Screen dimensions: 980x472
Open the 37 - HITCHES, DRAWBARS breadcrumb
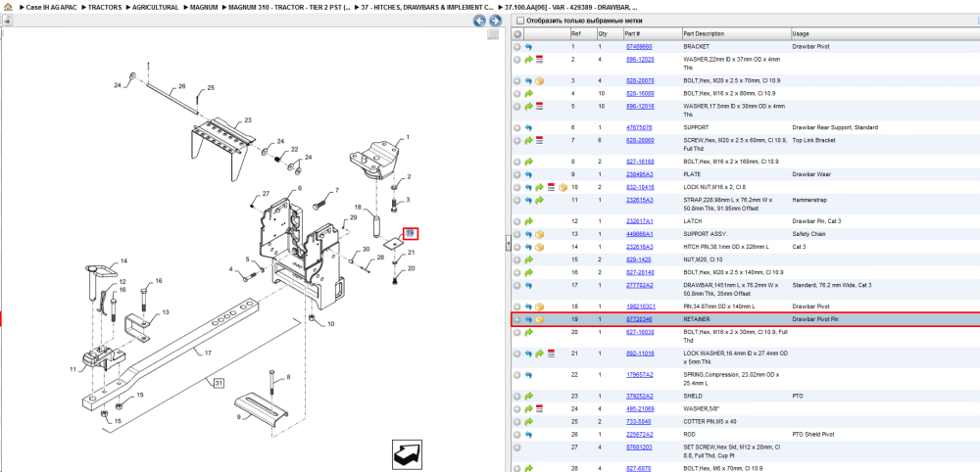pos(428,8)
